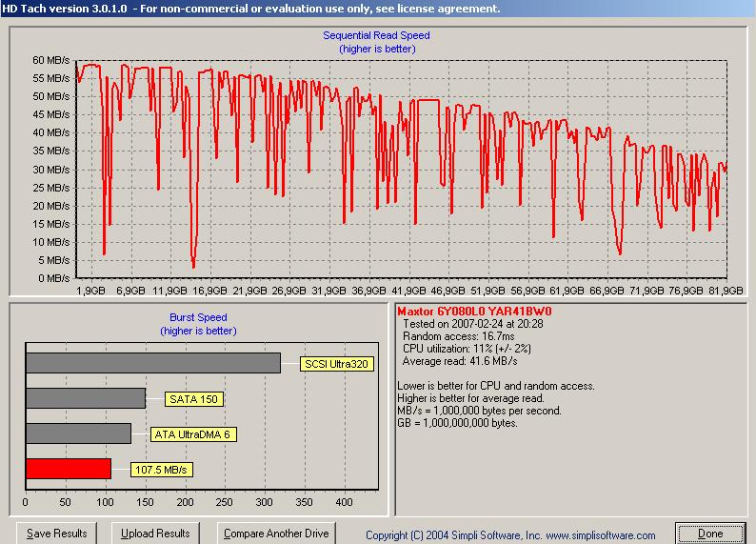
Task: Click the gray SCSI Ultra320 bar
Action: click(x=153, y=363)
